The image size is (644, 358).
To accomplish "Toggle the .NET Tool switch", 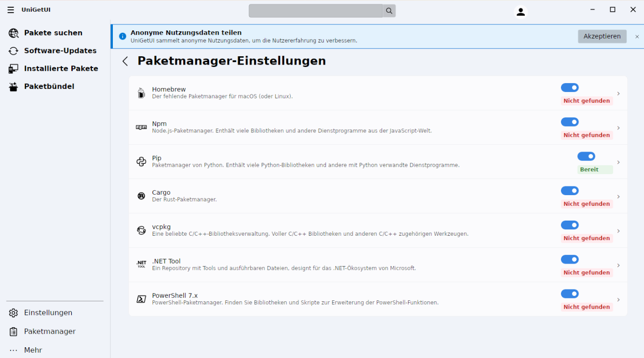I will click(570, 259).
